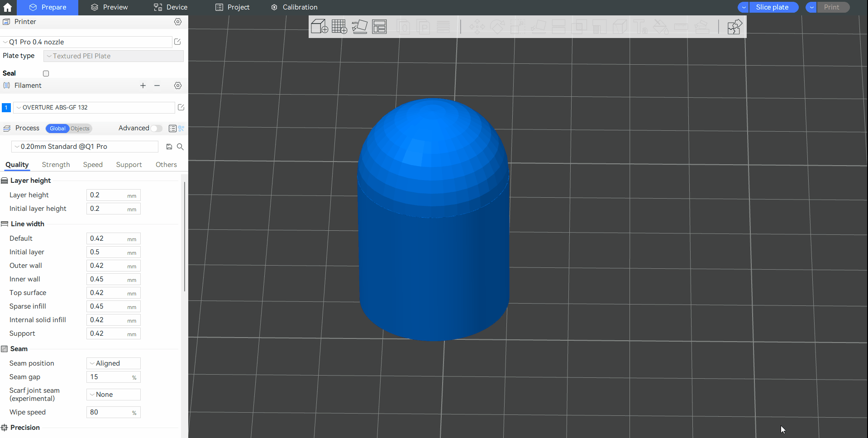Switch process scope to Objects

tap(80, 129)
